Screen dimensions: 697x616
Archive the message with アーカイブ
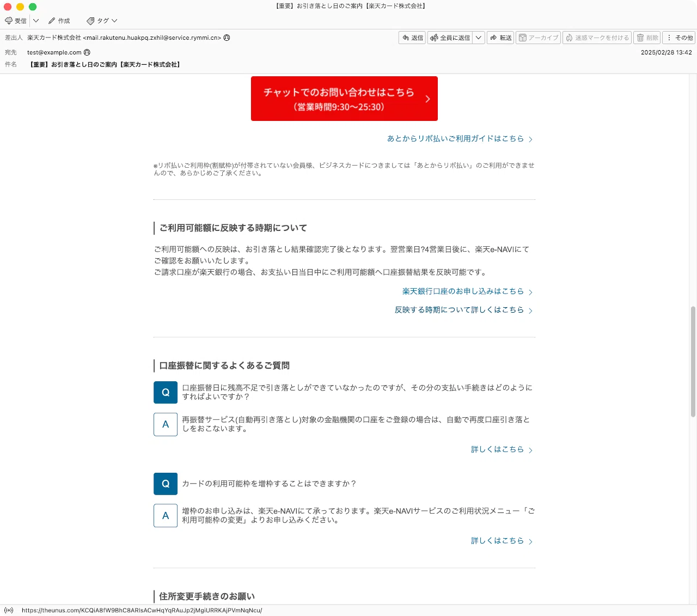coord(538,38)
